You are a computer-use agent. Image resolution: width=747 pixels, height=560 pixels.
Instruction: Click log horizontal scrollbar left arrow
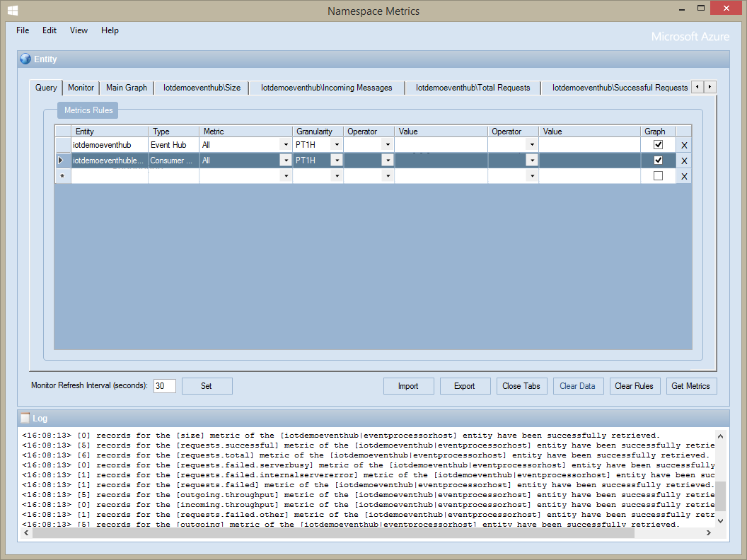(26, 533)
